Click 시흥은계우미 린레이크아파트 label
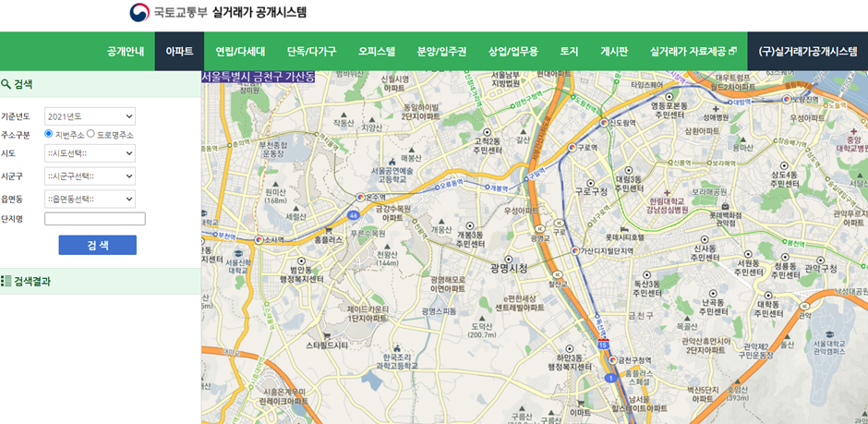This screenshot has width=868, height=424. tap(285, 396)
